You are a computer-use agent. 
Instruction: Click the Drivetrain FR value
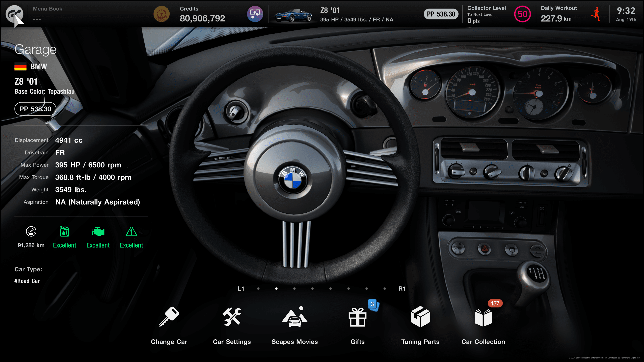pos(60,152)
